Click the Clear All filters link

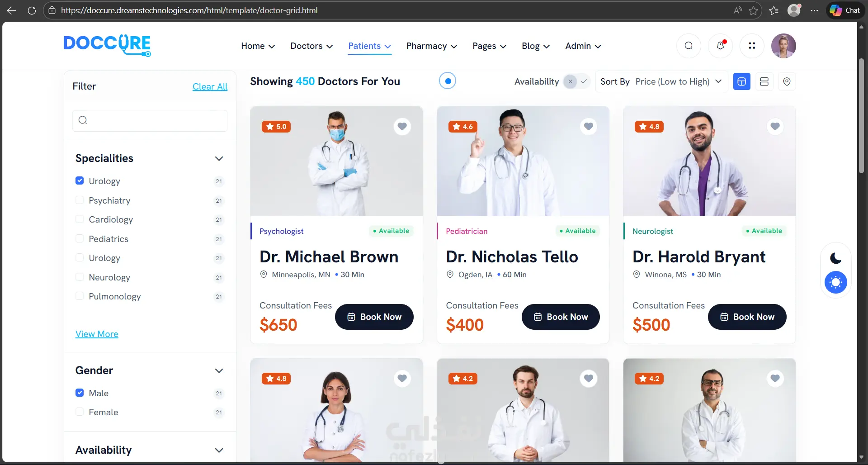[210, 86]
